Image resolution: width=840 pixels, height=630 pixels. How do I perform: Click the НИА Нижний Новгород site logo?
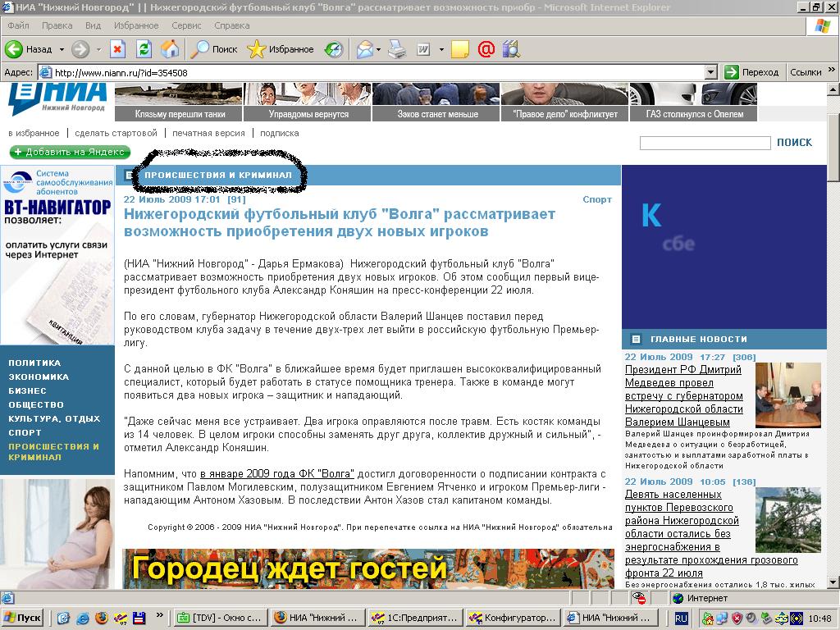tap(57, 99)
